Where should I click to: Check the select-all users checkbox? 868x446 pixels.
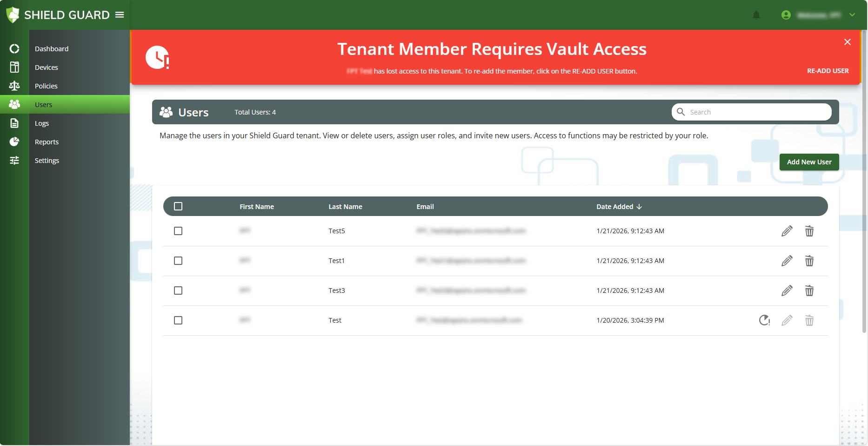[x=178, y=206]
